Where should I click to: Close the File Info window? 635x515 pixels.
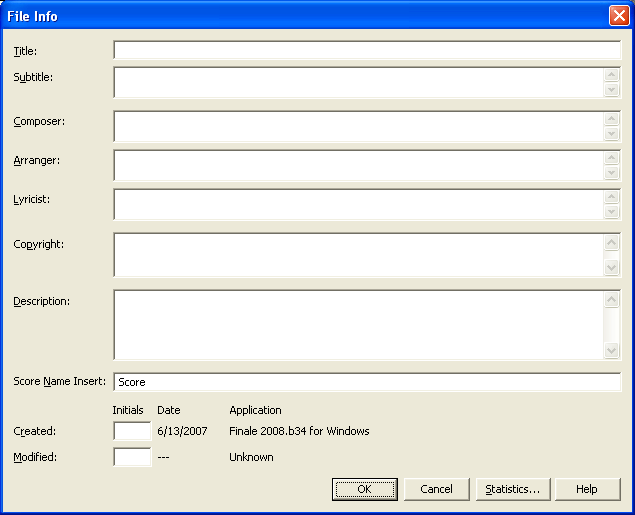(x=618, y=16)
